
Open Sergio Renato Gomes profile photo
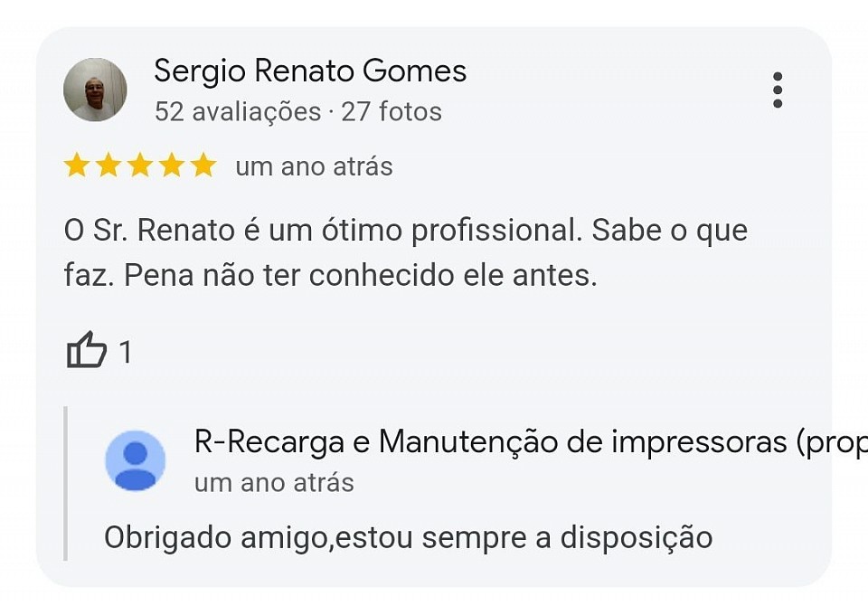pos(95,90)
